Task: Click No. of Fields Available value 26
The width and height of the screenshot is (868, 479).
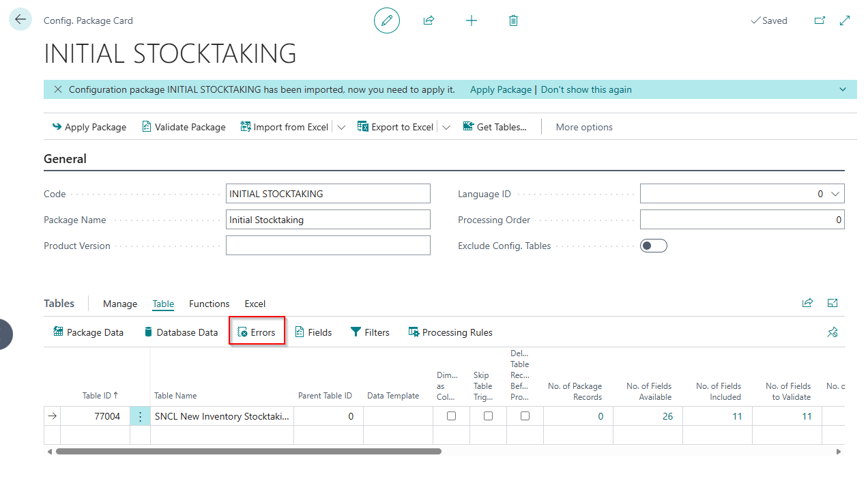Action: coord(667,416)
